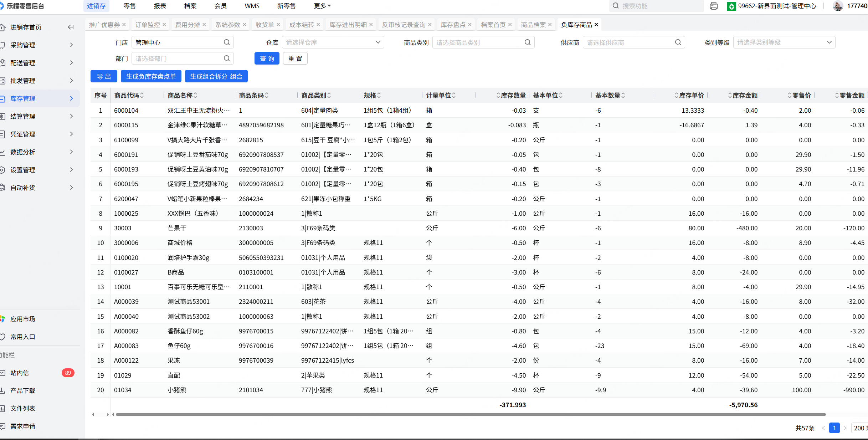Switch to the 商品档案 tab
The height and width of the screenshot is (440, 868).
533,25
